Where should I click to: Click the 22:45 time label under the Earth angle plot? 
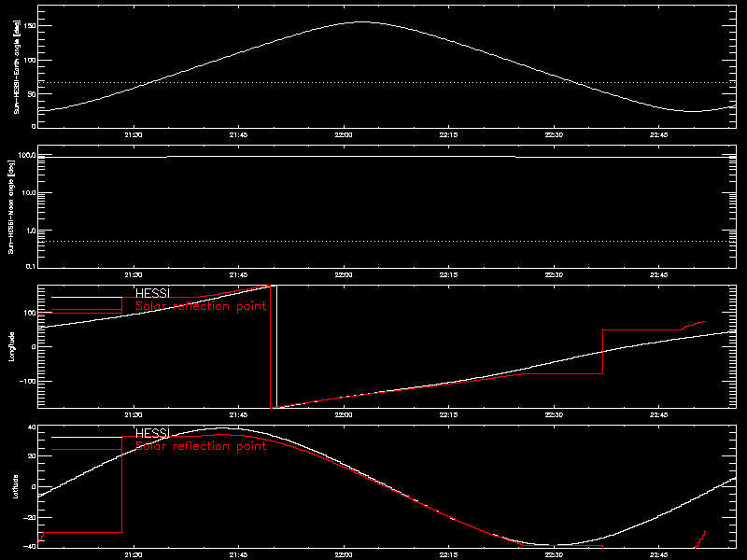[658, 135]
